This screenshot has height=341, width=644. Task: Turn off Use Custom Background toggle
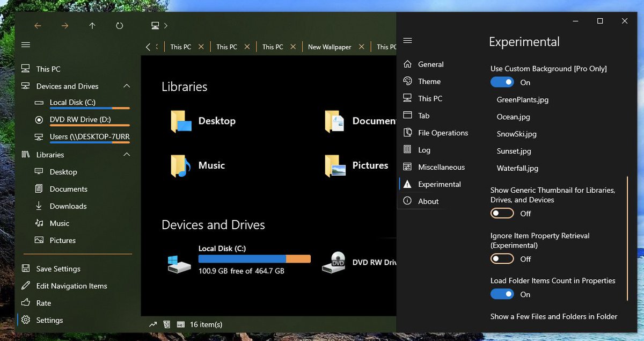502,82
